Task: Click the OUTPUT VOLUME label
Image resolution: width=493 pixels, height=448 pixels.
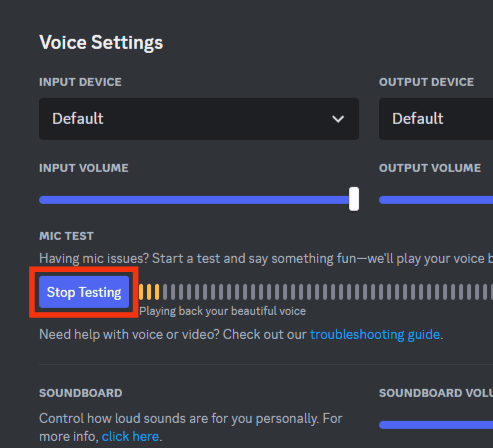Action: pyautogui.click(x=430, y=168)
